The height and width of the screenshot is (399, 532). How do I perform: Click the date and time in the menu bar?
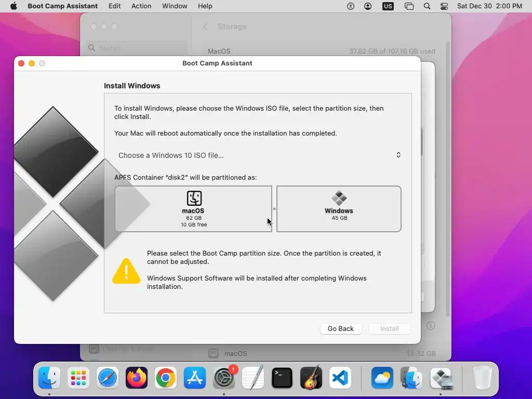tap(489, 6)
